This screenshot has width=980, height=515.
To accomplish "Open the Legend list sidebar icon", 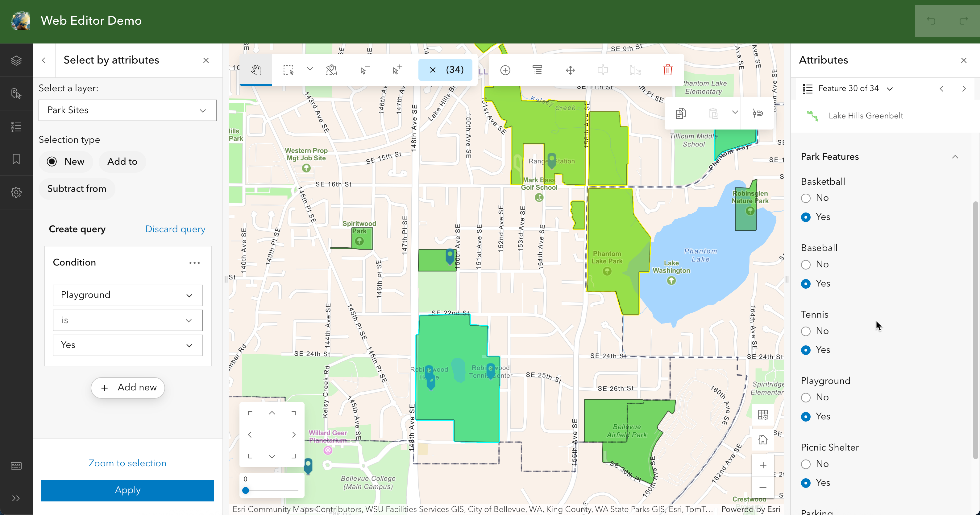I will click(16, 126).
